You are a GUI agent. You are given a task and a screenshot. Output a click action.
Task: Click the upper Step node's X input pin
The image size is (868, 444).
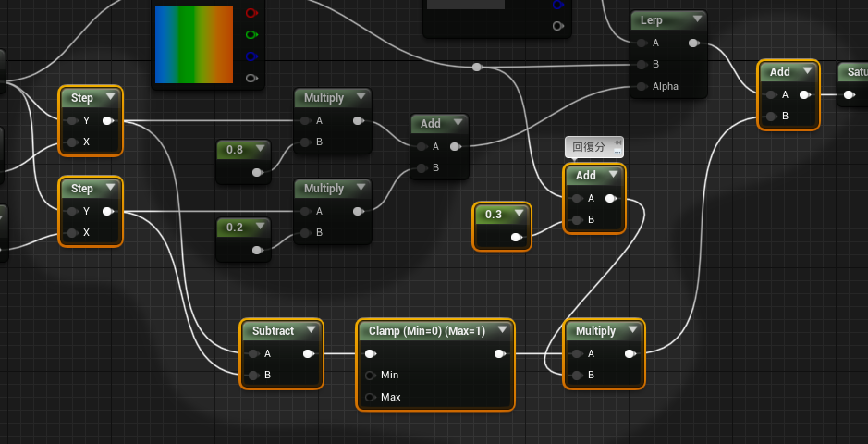(x=72, y=142)
